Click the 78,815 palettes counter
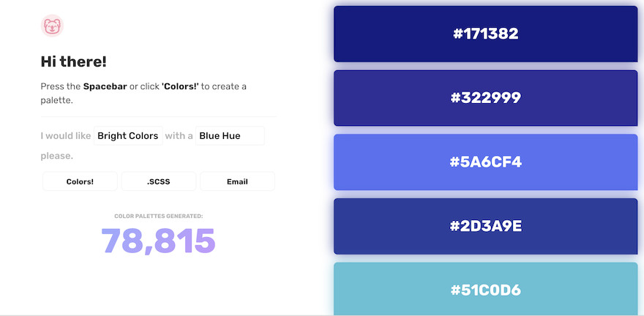The width and height of the screenshot is (644, 316). click(159, 241)
